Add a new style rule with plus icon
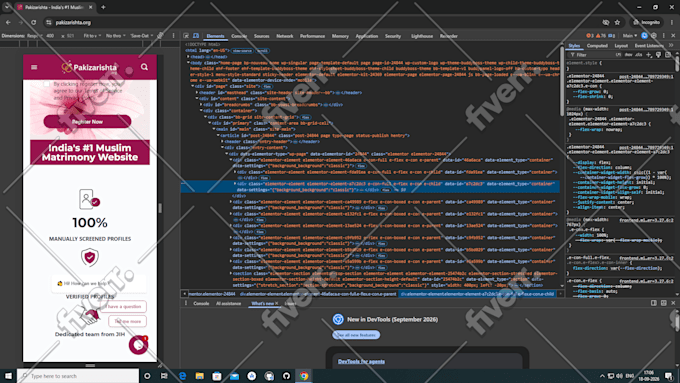The width and height of the screenshot is (680, 383). 649,55
